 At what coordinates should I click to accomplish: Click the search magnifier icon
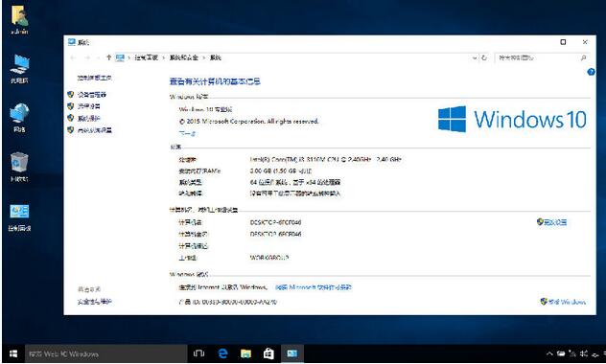pyautogui.click(x=584, y=57)
